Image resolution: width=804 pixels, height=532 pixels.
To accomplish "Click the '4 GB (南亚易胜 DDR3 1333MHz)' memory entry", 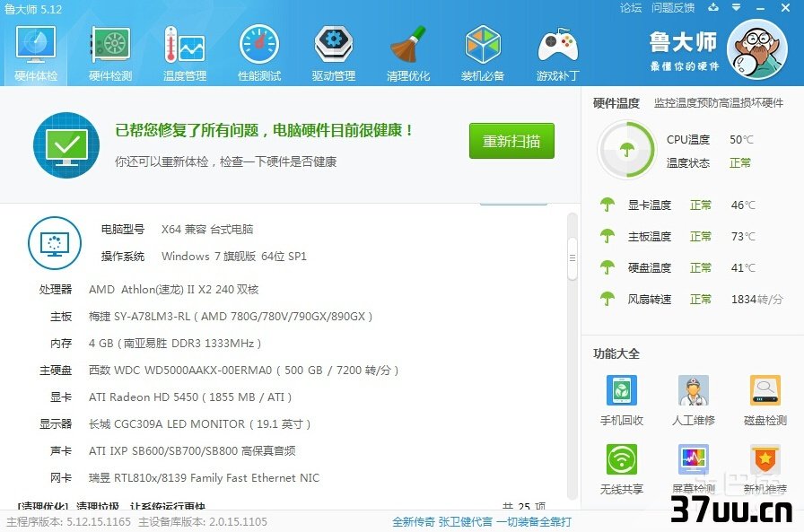I will [175, 344].
